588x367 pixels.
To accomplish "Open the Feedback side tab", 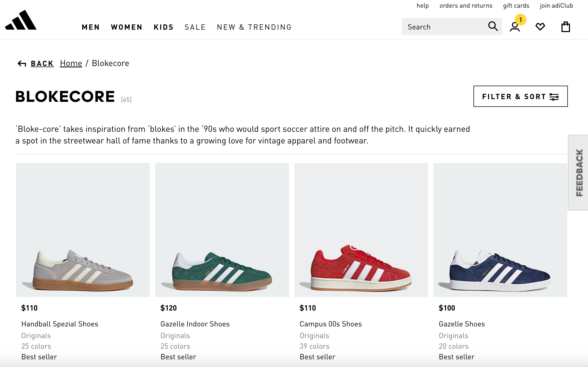I will [x=578, y=173].
